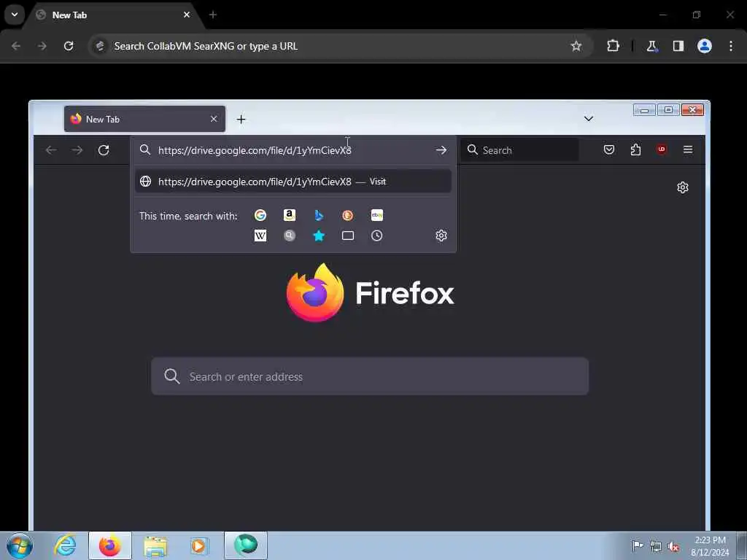
Task: Click Firefox toolbar Search box
Action: [x=519, y=150]
